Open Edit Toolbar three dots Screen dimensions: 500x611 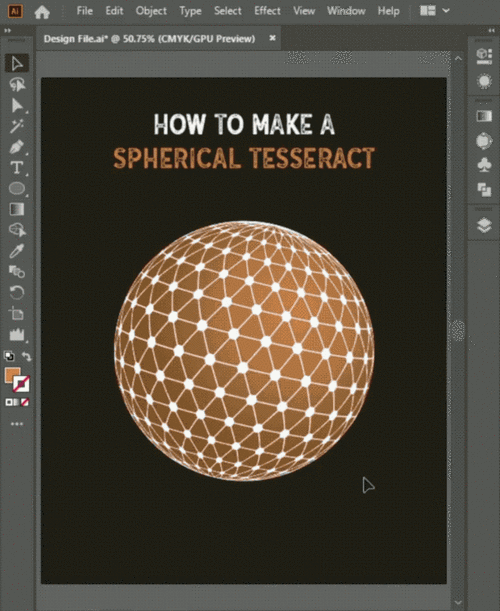click(x=17, y=424)
